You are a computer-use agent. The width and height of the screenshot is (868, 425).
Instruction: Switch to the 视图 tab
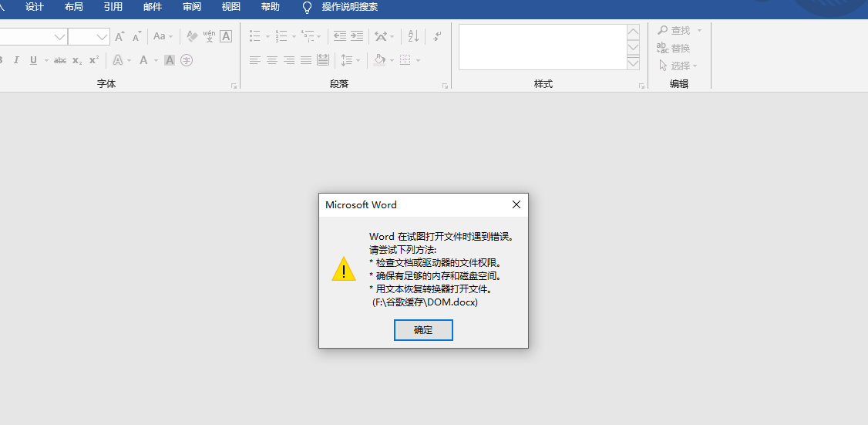(x=230, y=7)
